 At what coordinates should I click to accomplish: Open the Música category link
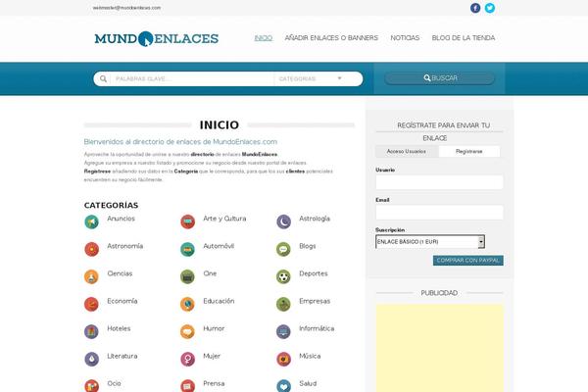pos(310,356)
